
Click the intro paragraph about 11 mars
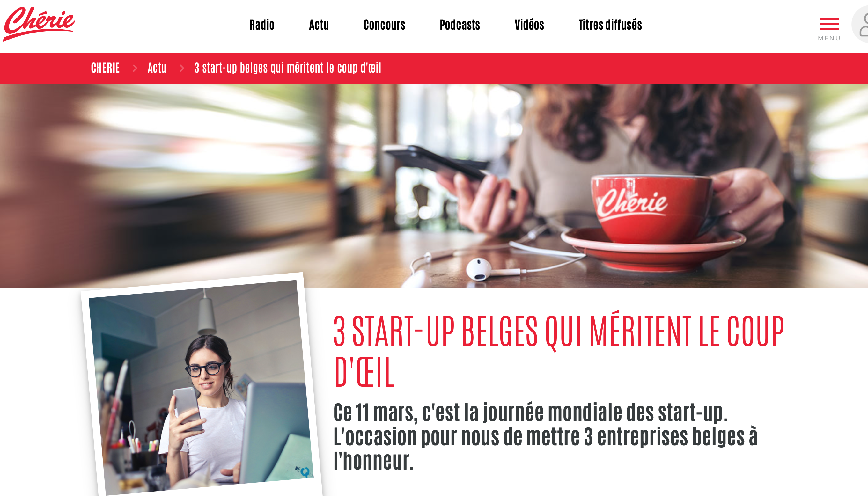545,436
